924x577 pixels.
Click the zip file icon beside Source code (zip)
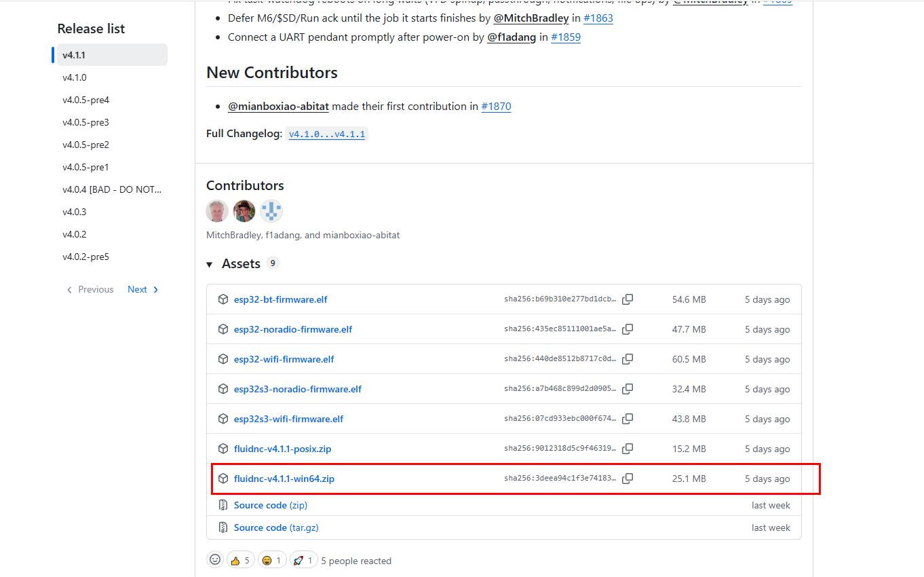pyautogui.click(x=223, y=505)
